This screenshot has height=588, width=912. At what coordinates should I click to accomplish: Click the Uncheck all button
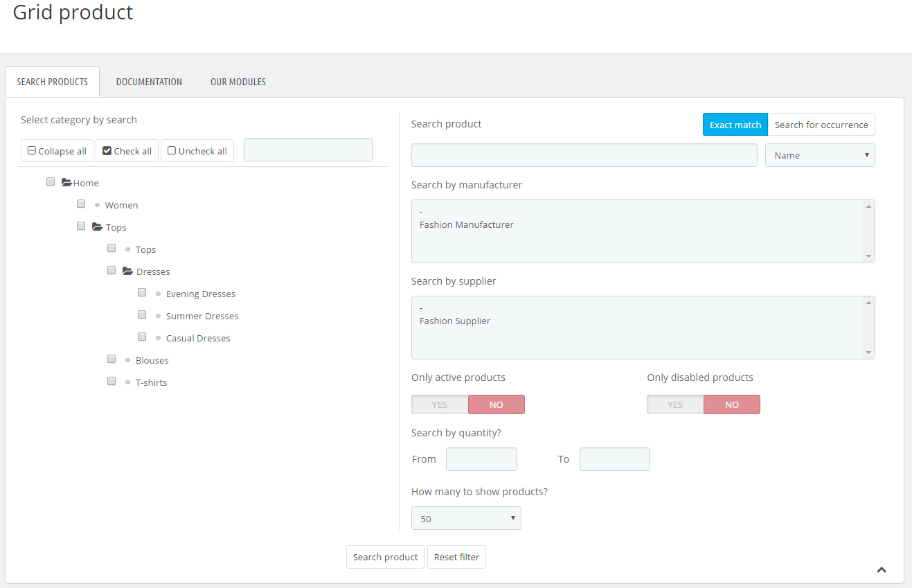click(197, 151)
